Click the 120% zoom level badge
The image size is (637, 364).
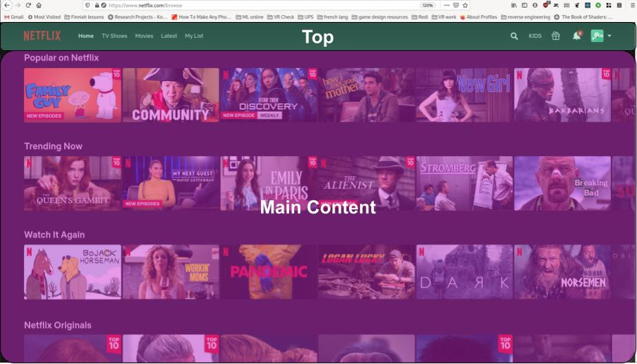point(428,6)
